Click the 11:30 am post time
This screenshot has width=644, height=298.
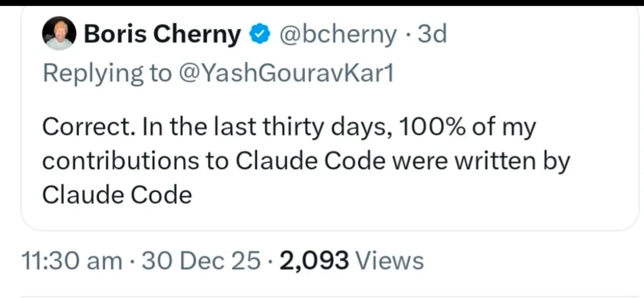click(x=72, y=260)
